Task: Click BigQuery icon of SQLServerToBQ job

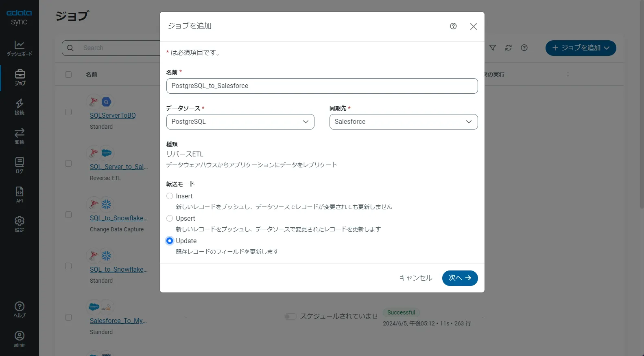Action: pos(106,101)
